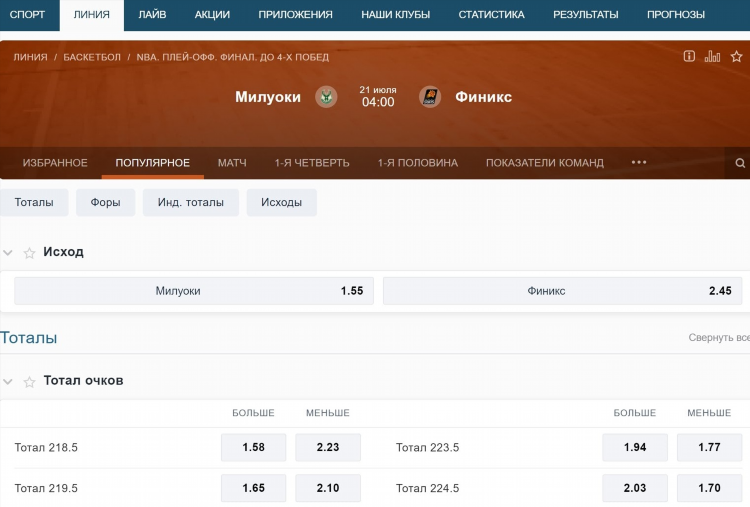
Task: Select the ПОПУЛЯРНОЕ tab
Action: pyautogui.click(x=153, y=163)
